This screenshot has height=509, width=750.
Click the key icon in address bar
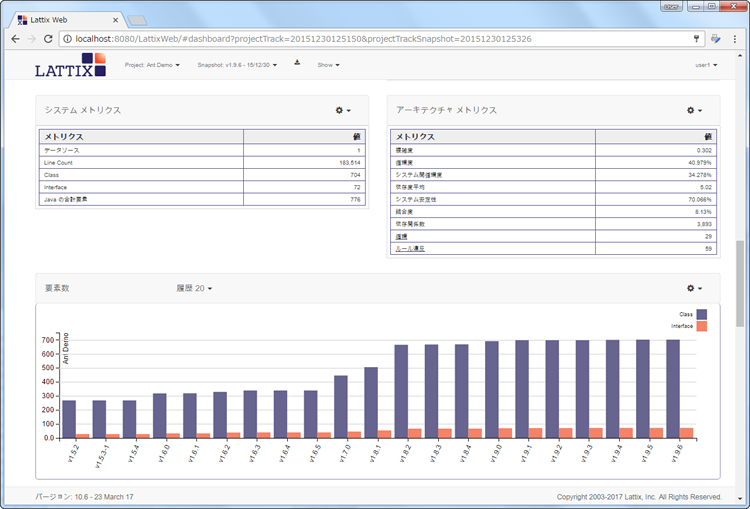coord(696,39)
